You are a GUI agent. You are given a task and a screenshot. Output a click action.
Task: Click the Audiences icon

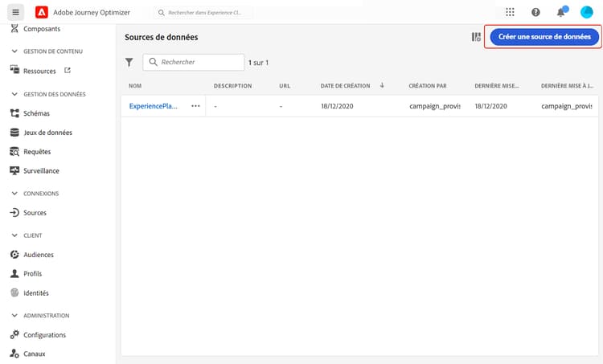pos(14,255)
